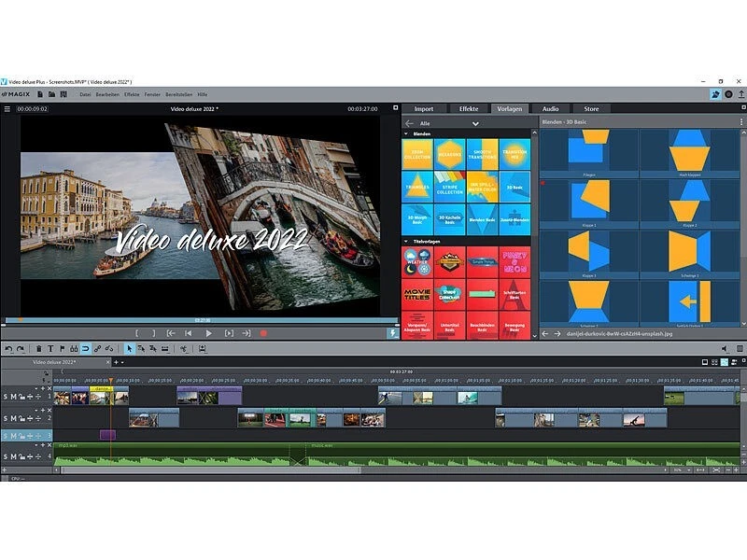Solo track 2 using its S button

click(x=5, y=418)
